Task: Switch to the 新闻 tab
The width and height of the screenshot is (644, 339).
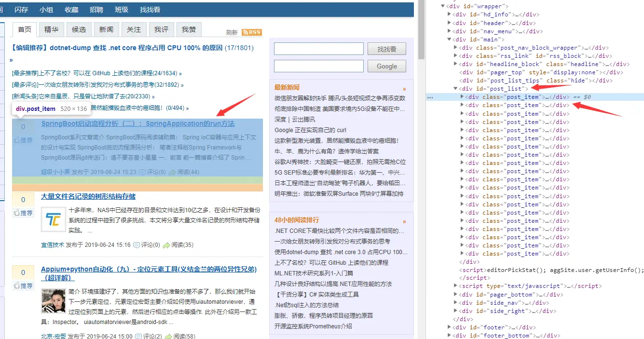Action: [x=106, y=29]
